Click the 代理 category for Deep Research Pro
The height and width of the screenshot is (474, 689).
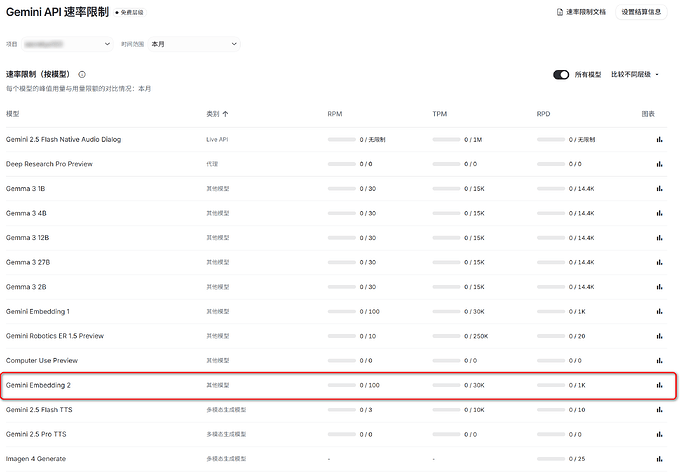click(x=212, y=164)
